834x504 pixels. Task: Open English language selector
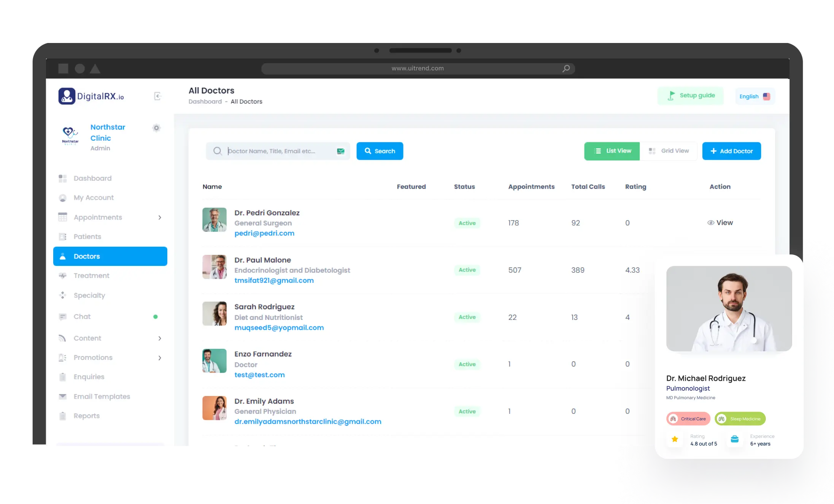[755, 97]
